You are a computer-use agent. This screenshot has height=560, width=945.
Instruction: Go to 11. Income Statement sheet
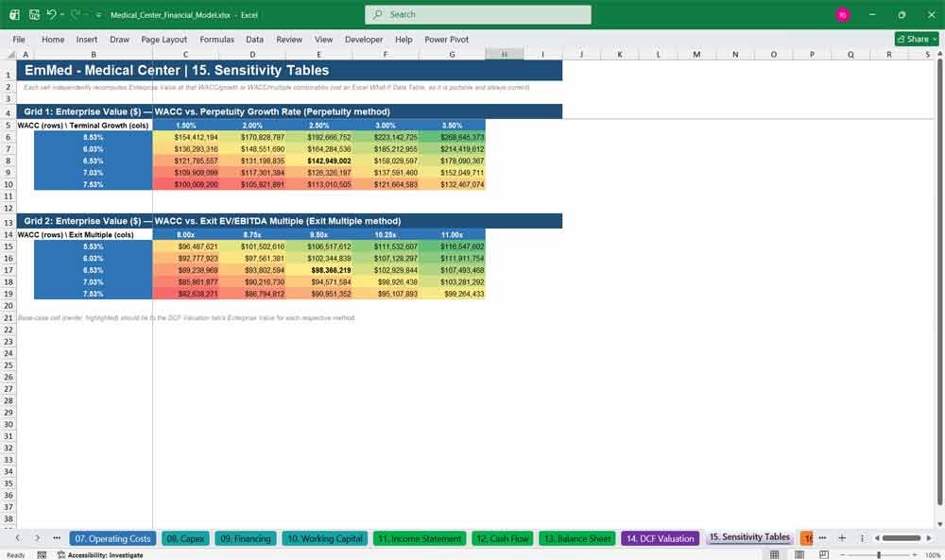420,538
